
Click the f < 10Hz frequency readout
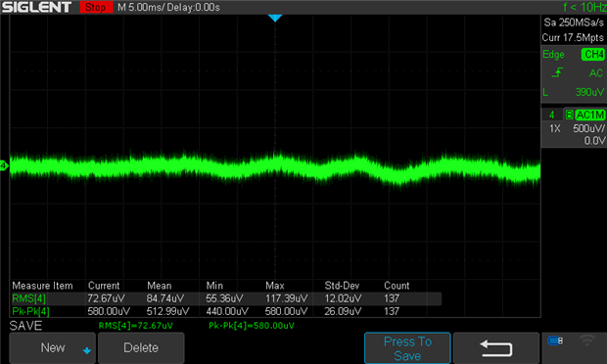(x=584, y=7)
